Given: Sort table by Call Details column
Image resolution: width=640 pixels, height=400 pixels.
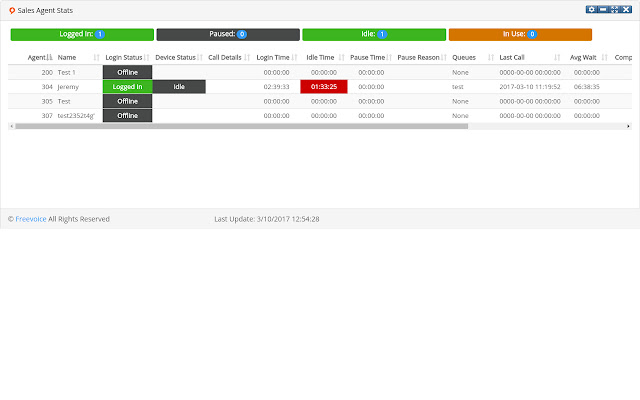Looking at the screenshot, I should [247, 58].
